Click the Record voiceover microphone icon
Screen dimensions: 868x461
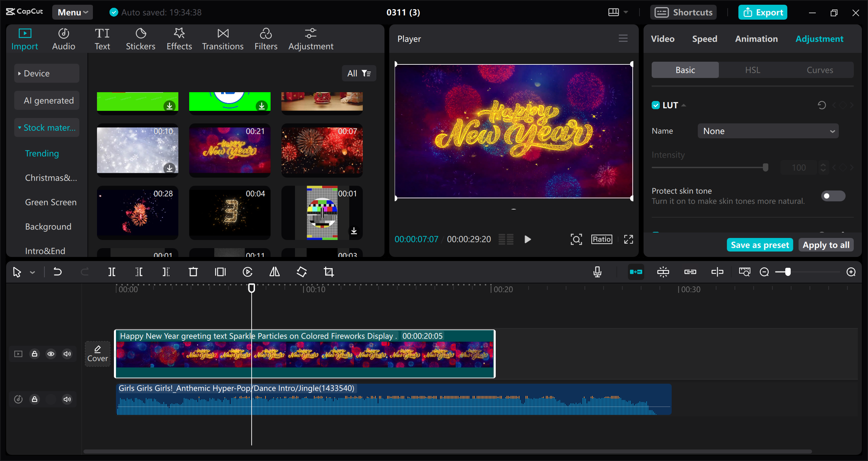coord(597,272)
